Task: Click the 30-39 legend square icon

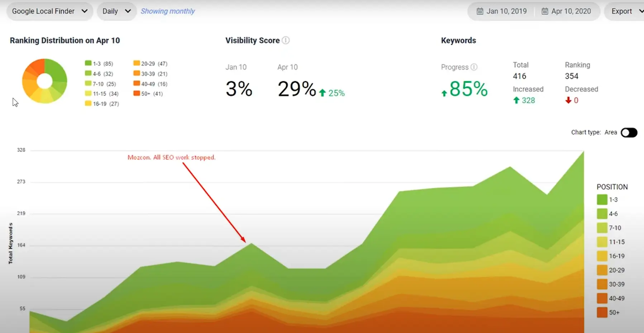Action: (137, 73)
